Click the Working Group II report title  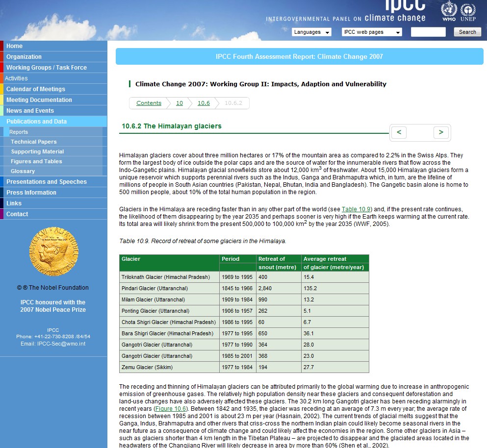[261, 84]
